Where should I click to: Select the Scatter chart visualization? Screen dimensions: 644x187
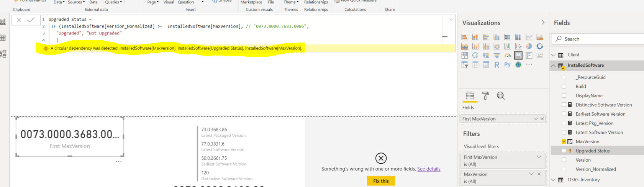coord(518,46)
